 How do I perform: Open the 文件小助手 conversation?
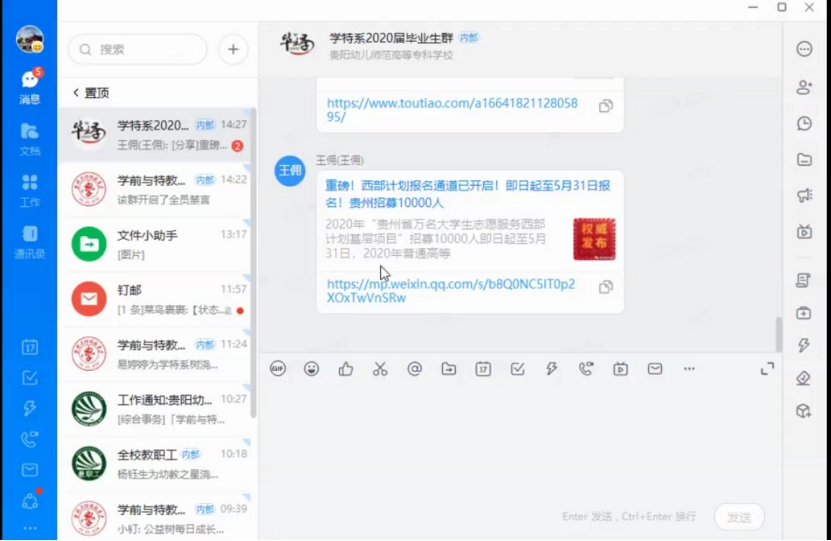pos(155,243)
